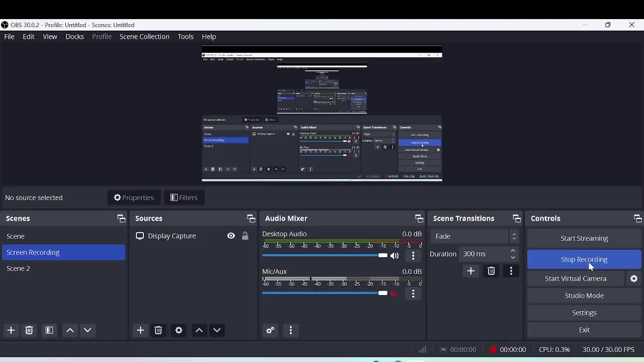This screenshot has height=362, width=644.
Task: Click the 30.00 / 30.00 FPS status text
Action: [x=608, y=349]
